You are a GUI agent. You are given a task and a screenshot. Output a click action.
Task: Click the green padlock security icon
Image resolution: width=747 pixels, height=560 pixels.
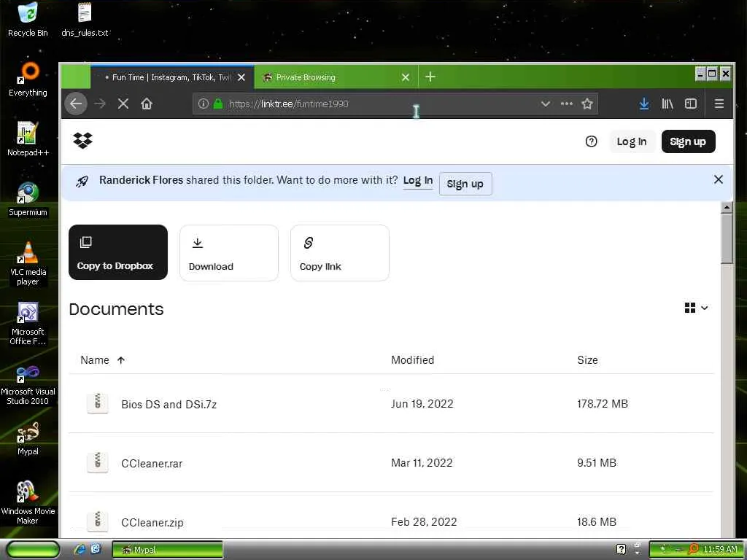pos(218,104)
